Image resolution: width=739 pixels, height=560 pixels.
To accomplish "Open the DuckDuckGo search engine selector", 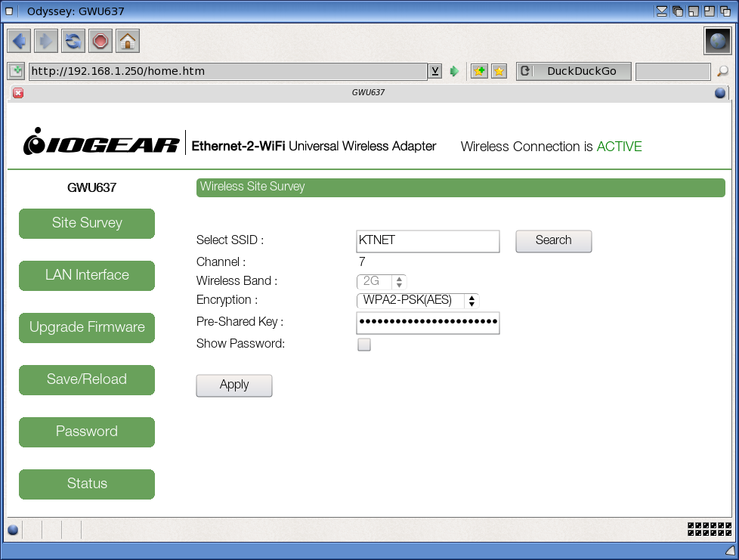I will coord(574,71).
